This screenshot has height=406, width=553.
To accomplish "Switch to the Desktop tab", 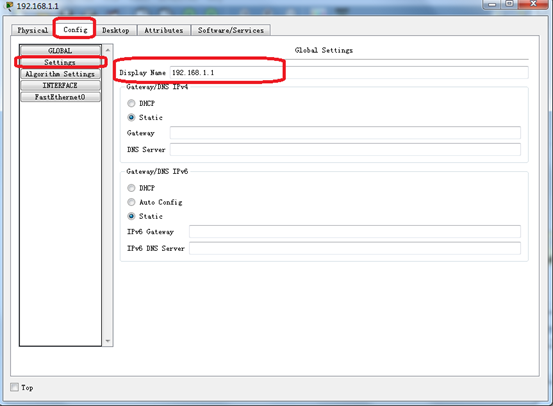I will pos(116,30).
